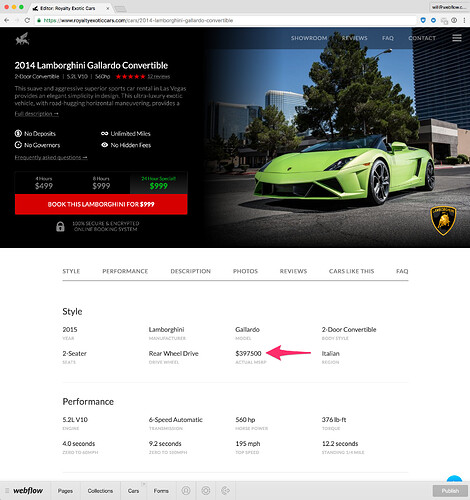This screenshot has width=470, height=500.
Task: Open Forms in the Webflow editor bar
Action: click(x=161, y=491)
